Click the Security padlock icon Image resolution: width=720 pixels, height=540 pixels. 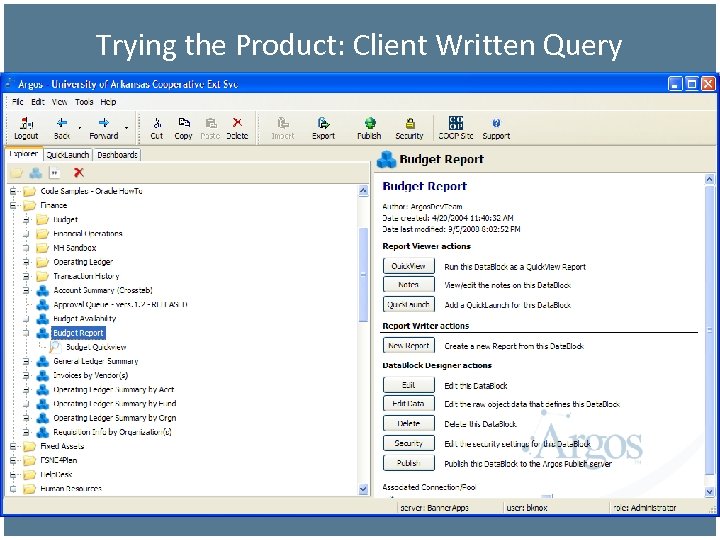410,123
